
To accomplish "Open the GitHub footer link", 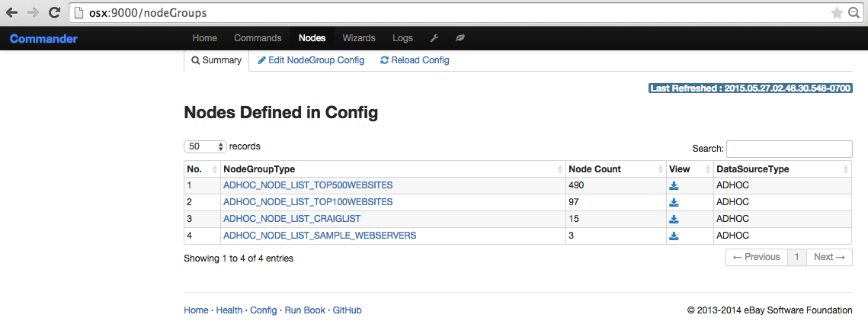I will click(x=347, y=310).
